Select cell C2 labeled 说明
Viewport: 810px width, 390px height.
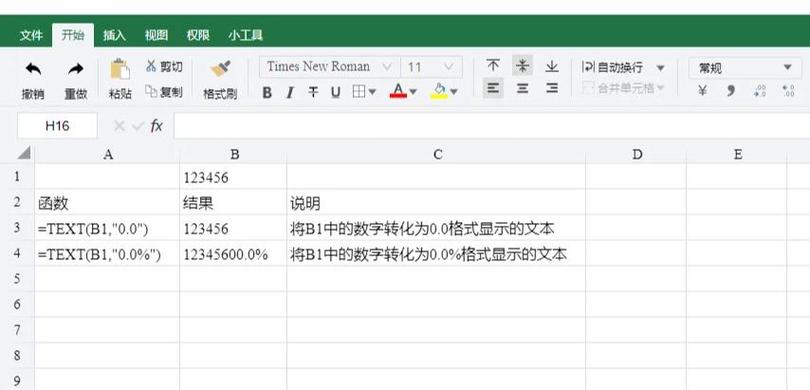tap(437, 202)
